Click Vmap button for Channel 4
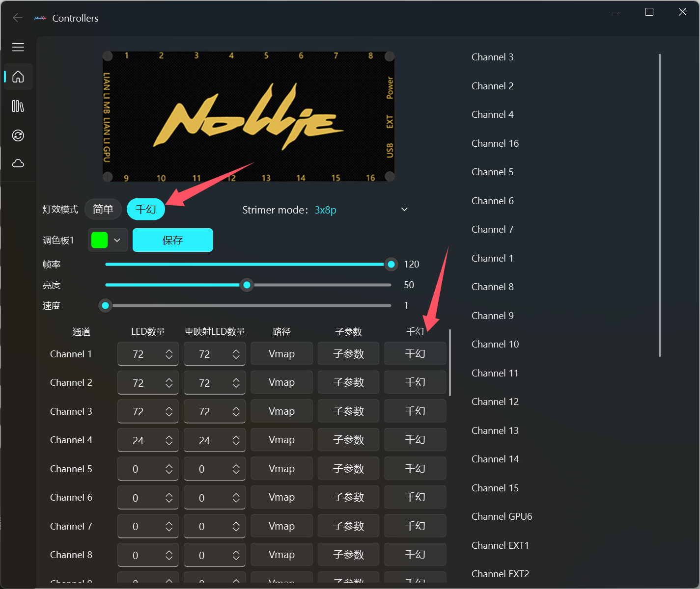Screen dimensions: 700x589 tap(281, 440)
